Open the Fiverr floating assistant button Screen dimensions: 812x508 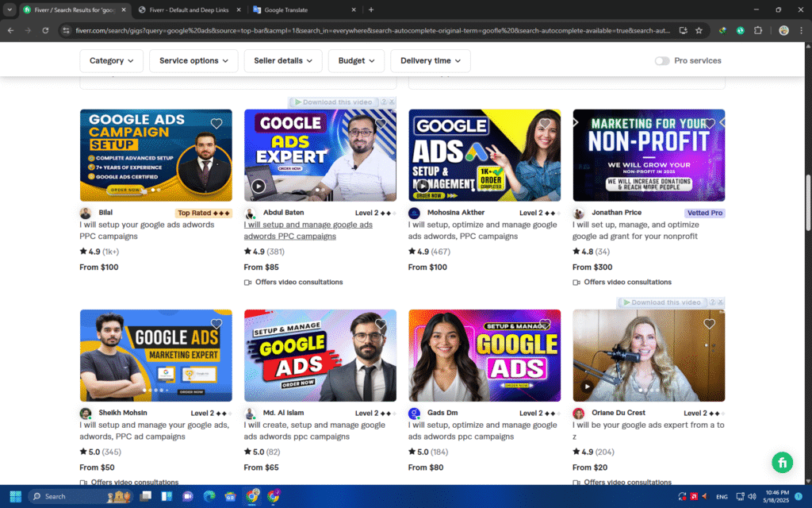782,463
